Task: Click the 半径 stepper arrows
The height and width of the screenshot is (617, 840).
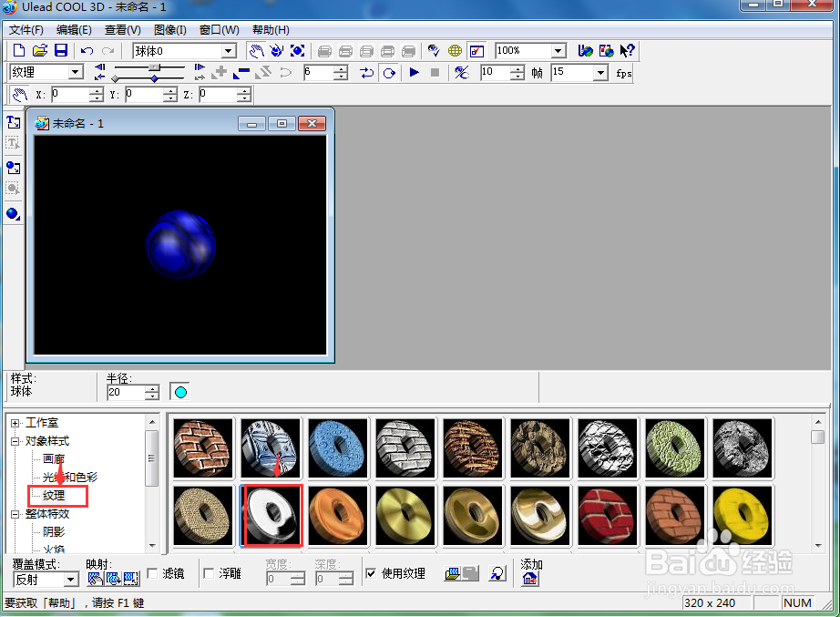Action: click(x=153, y=393)
